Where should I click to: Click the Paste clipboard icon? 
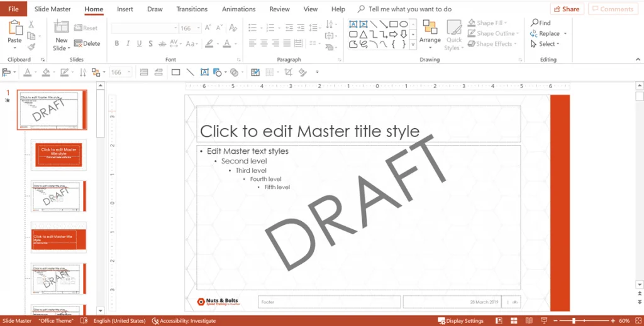(15, 28)
